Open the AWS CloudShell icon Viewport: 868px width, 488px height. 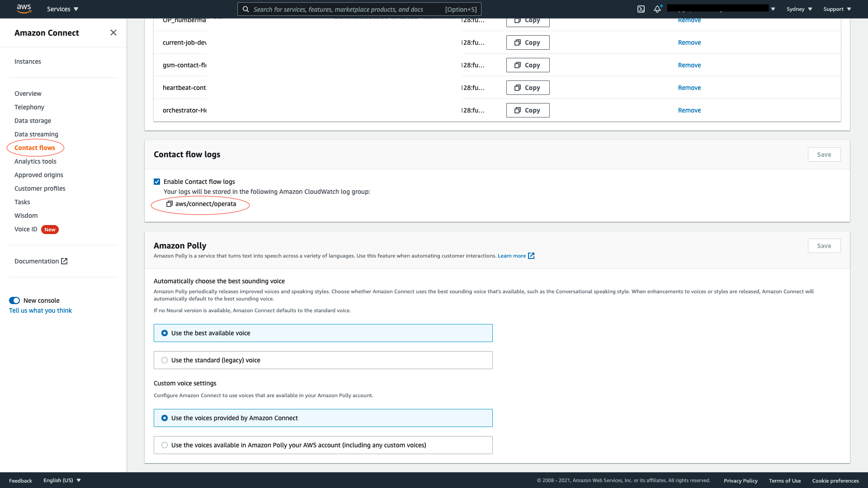tap(641, 9)
